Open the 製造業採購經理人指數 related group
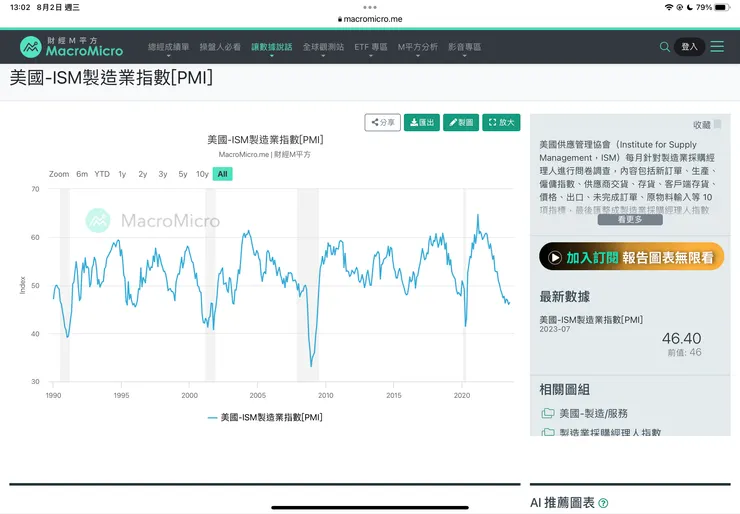The width and height of the screenshot is (740, 514). click(x=610, y=432)
